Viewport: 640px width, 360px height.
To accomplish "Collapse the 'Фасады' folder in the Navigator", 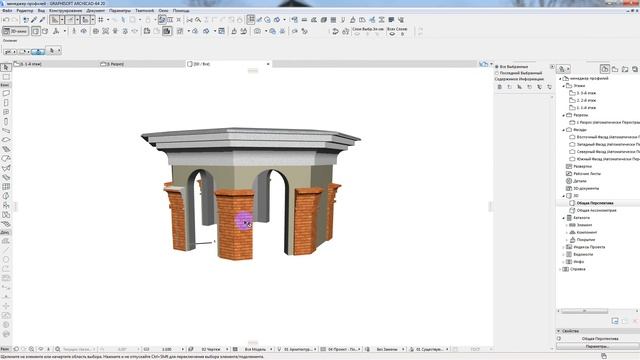I will [x=564, y=130].
